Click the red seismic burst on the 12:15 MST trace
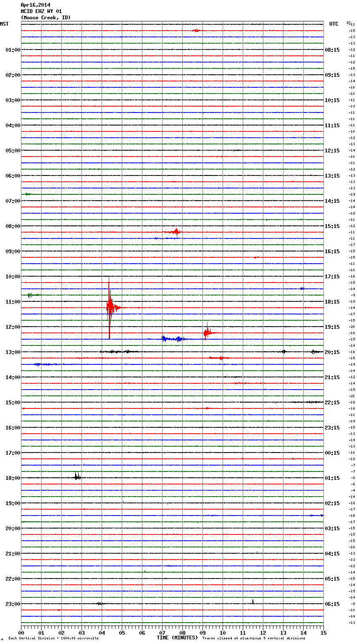 [x=208, y=332]
